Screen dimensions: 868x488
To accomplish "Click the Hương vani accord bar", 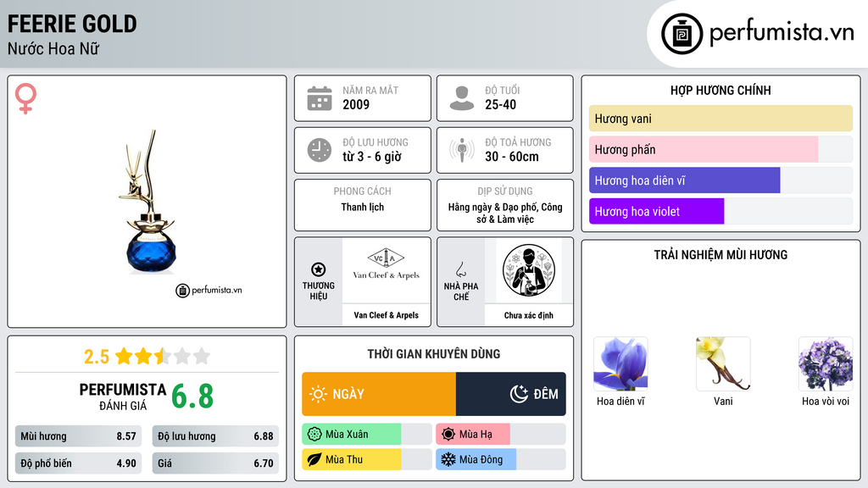I will [721, 119].
